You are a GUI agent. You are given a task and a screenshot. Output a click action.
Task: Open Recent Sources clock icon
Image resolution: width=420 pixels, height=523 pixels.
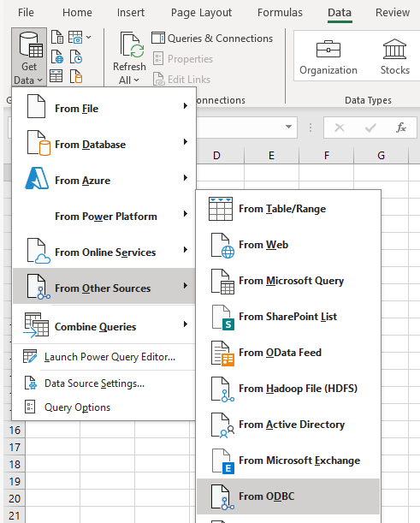76,56
